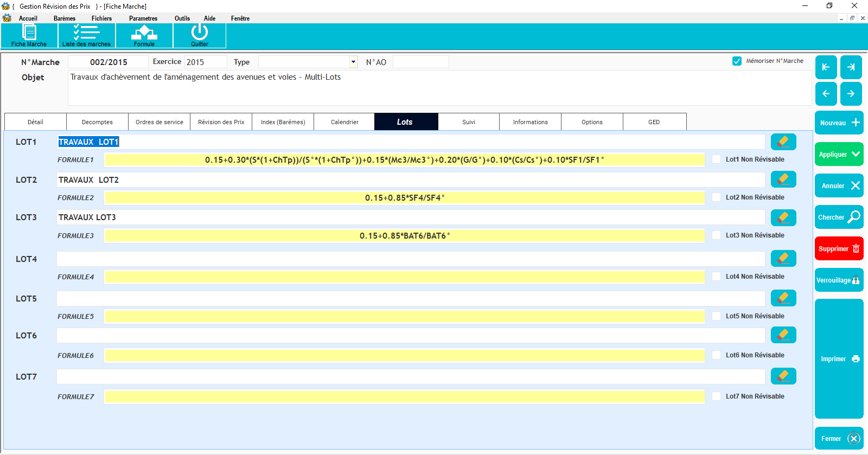Click the Verrouillage lock button
This screenshot has height=455, width=868.
coord(839,280)
